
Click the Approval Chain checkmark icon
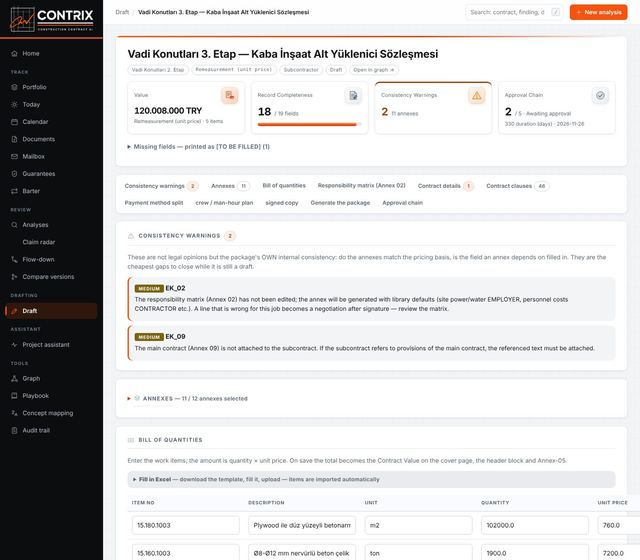[600, 96]
